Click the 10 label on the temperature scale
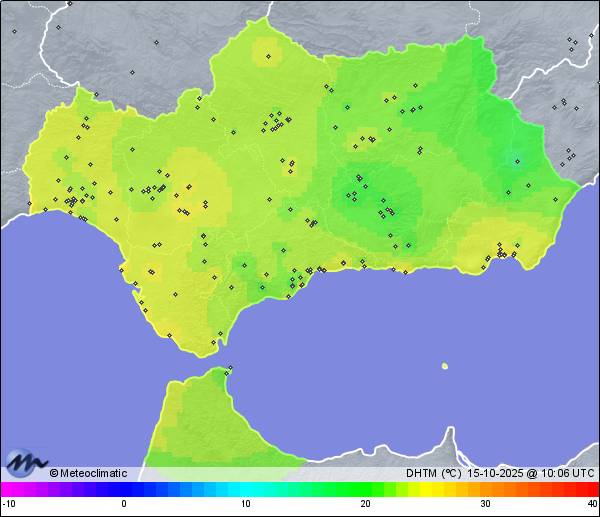 (x=245, y=504)
